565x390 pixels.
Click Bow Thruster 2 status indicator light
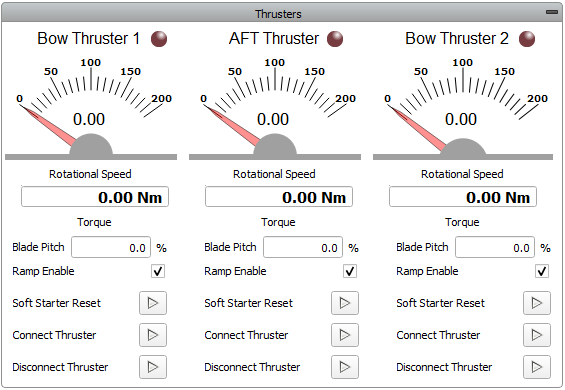click(527, 39)
